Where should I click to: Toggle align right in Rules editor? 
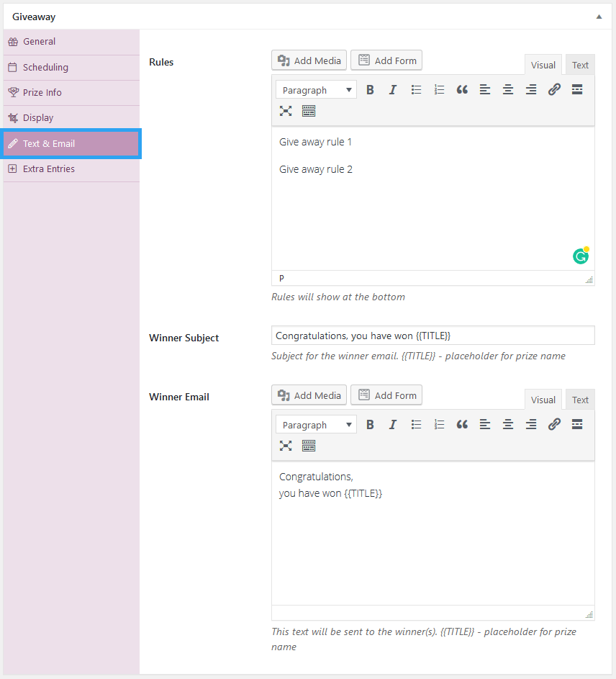[531, 90]
